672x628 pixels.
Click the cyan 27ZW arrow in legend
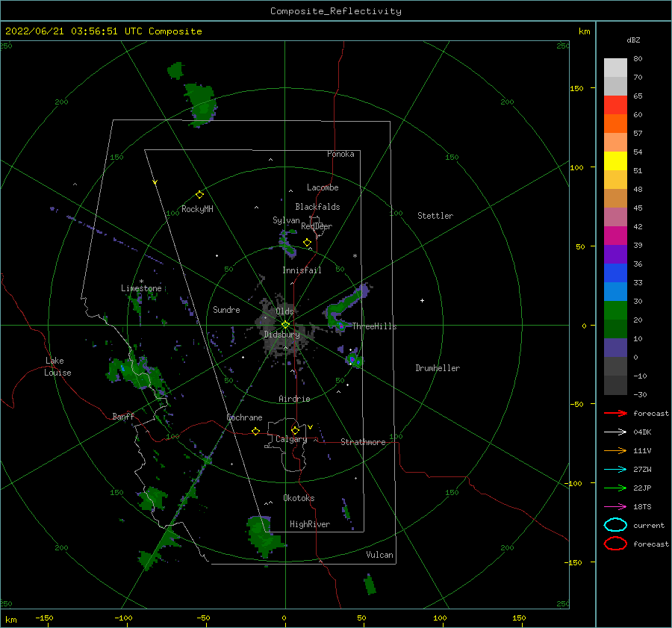click(615, 470)
